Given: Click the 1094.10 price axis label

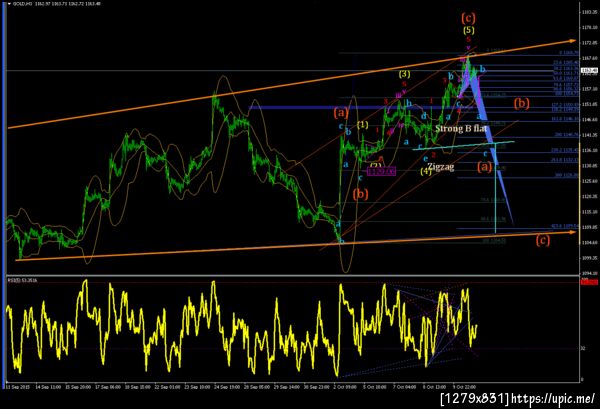Looking at the screenshot, I should tap(589, 273).
